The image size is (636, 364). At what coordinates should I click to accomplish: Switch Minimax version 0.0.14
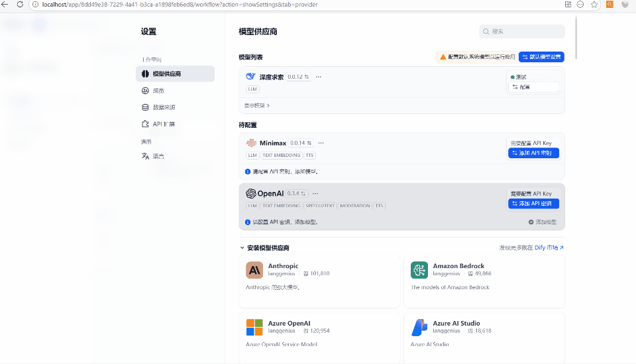pos(301,143)
